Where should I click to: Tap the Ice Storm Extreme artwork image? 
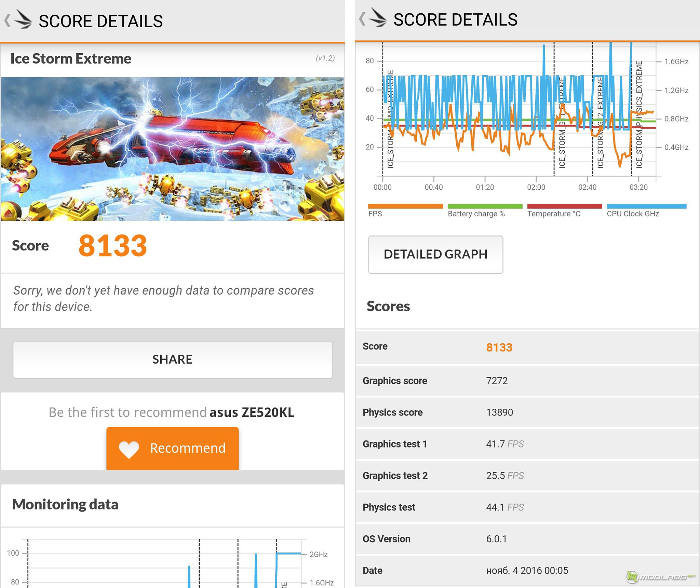172,149
